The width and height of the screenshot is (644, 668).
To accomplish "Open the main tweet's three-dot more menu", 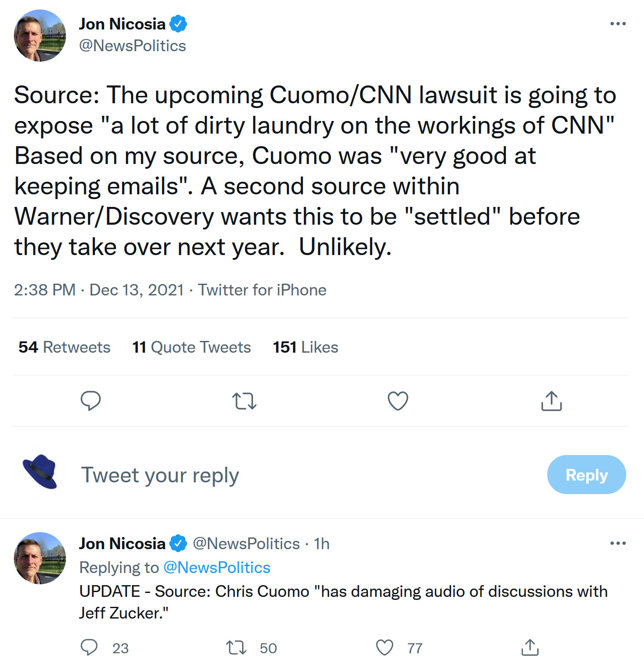I will click(x=618, y=24).
